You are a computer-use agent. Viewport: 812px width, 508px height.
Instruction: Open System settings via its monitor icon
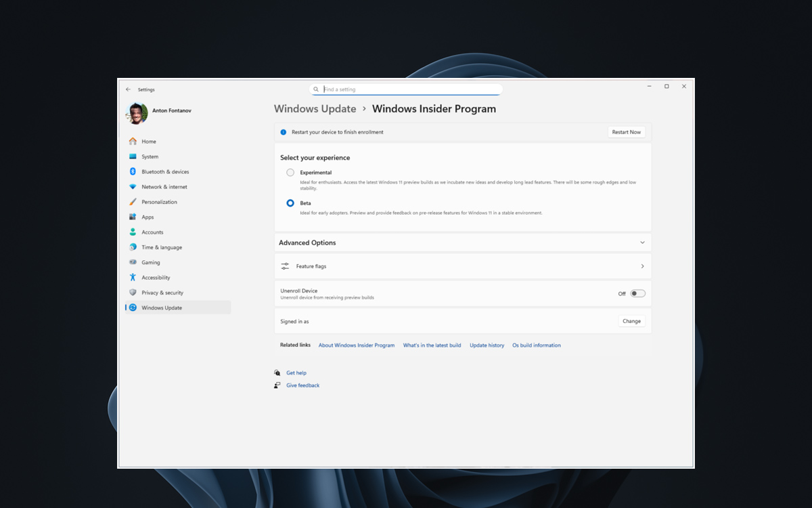[x=133, y=156]
